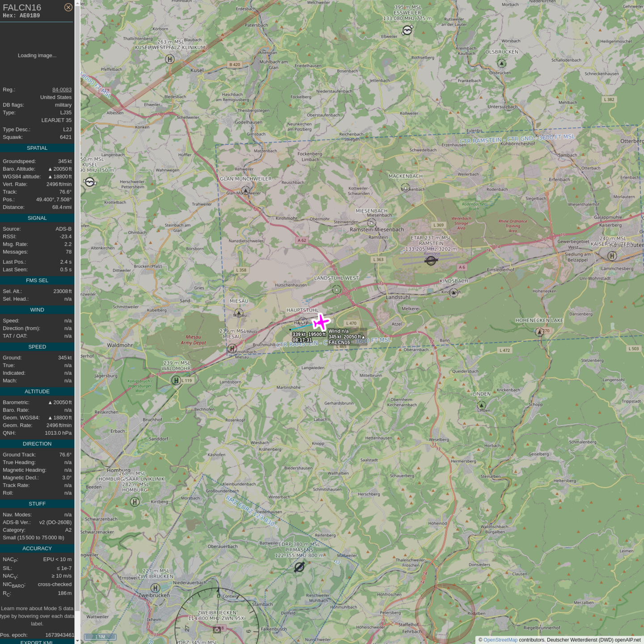Screen dimensions: 644x644
Task: Click the Ramstein airport runway symbol
Action: click(x=431, y=260)
